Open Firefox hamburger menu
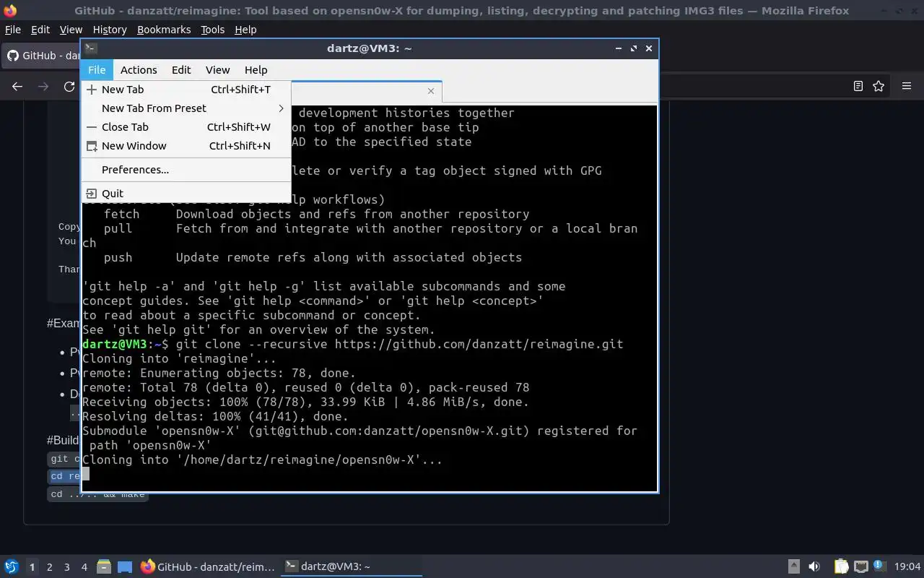This screenshot has height=578, width=924. [x=907, y=86]
